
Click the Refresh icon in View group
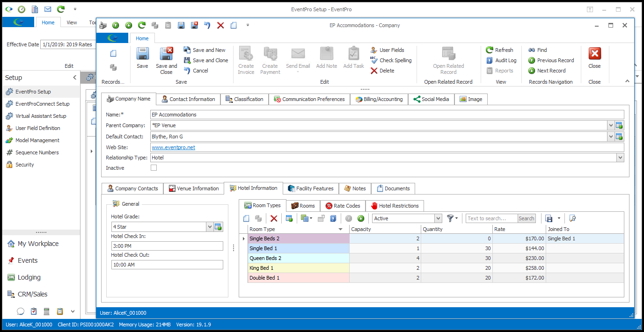pyautogui.click(x=490, y=50)
